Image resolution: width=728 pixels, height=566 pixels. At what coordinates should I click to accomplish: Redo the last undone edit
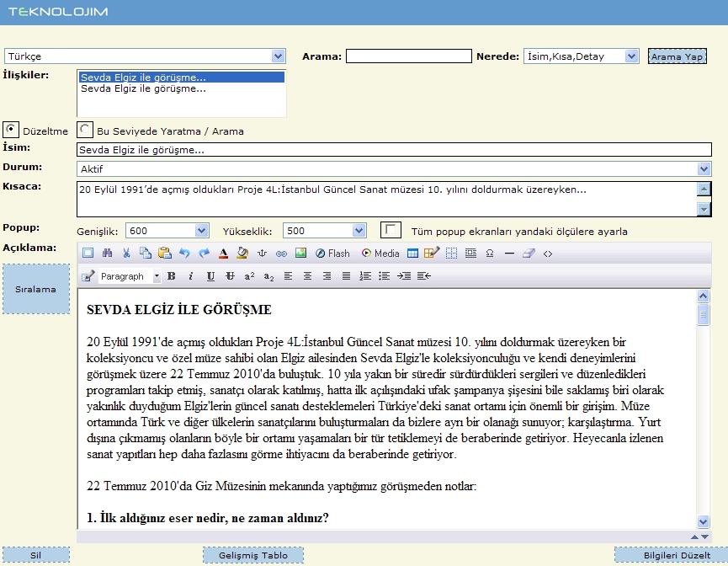coord(204,253)
